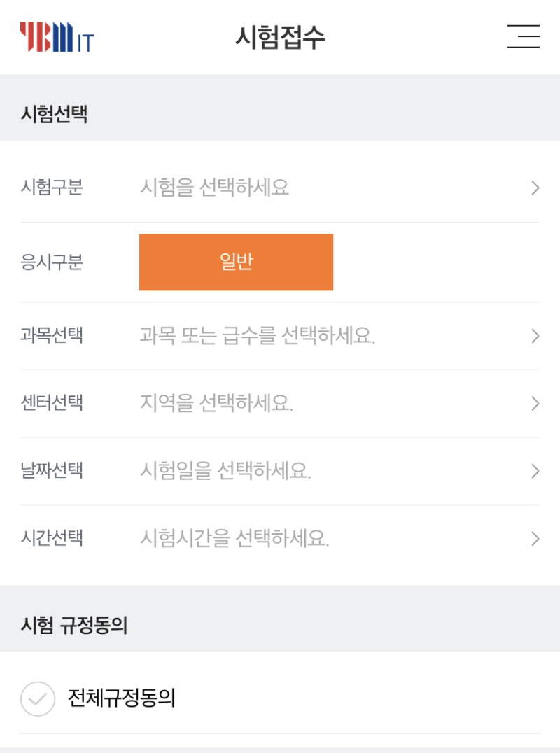Toggle the 전체규정동의 checkmark circle
This screenshot has width=560, height=753.
click(38, 698)
